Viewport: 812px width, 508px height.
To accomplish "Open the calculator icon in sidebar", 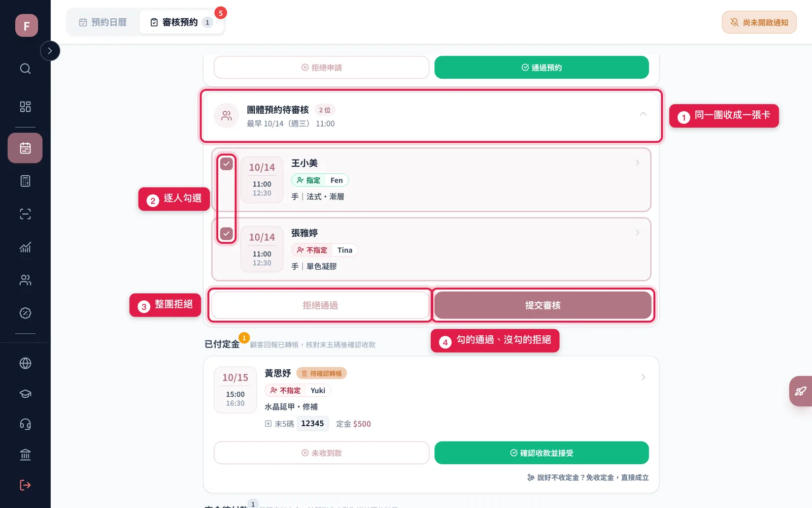I will click(x=25, y=181).
